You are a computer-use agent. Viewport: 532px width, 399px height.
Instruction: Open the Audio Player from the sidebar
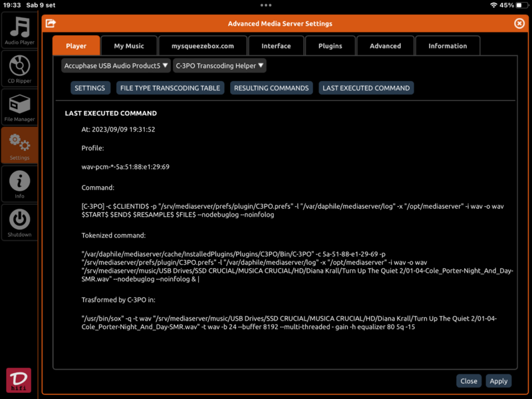click(x=19, y=29)
